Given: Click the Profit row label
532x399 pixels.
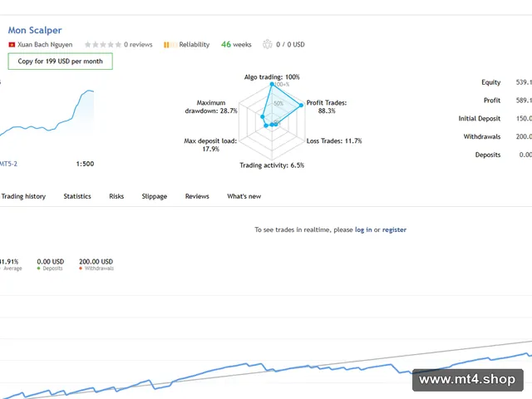Looking at the screenshot, I should pyautogui.click(x=492, y=101).
